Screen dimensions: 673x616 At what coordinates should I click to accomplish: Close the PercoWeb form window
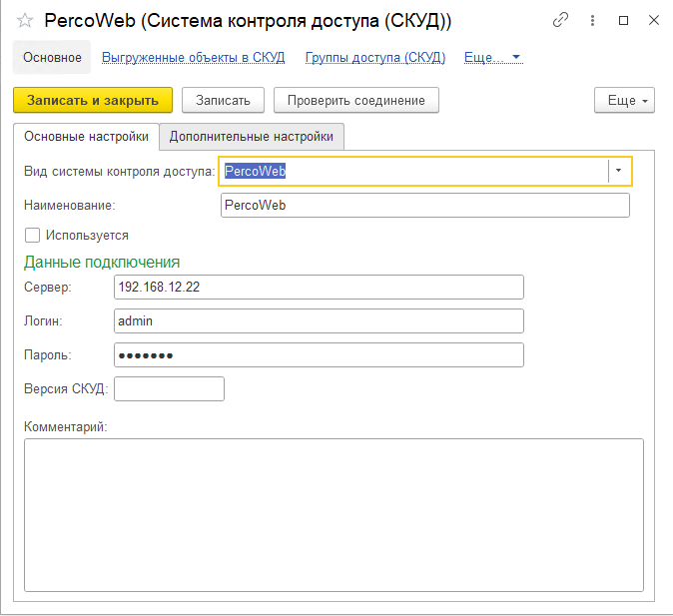coord(652,20)
